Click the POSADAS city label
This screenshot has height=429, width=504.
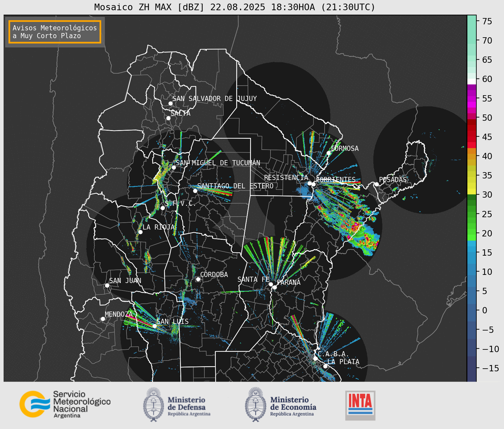point(393,180)
